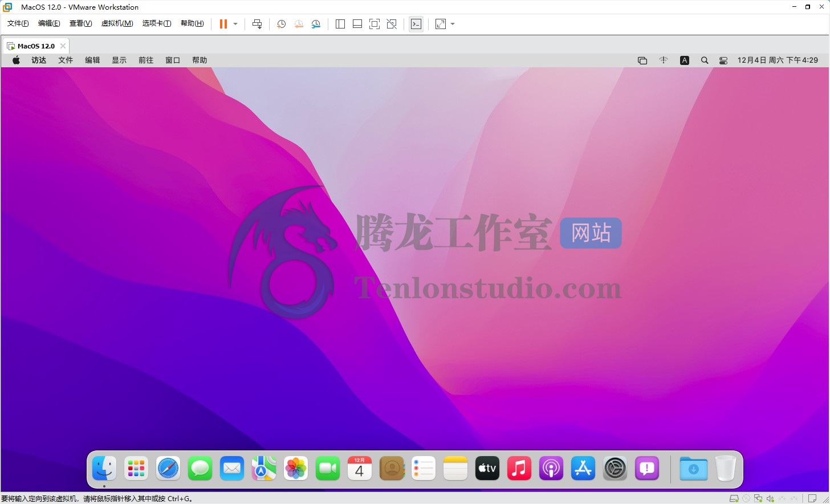Viewport: 830px width, 504px height.
Task: Click the stretch guest display icon
Action: (441, 24)
